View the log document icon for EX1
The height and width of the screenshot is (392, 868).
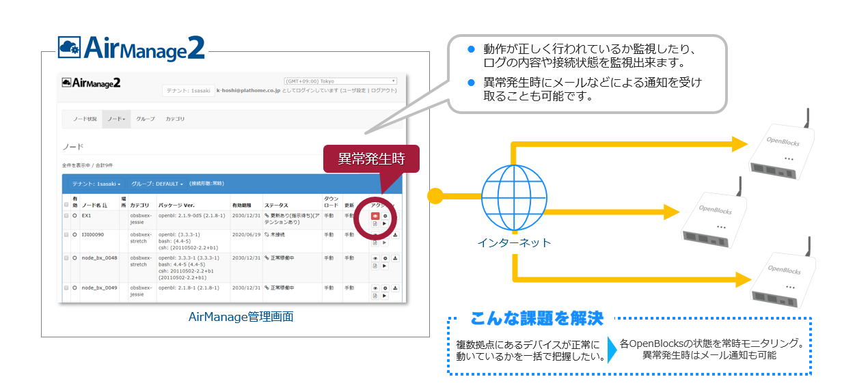pyautogui.click(x=375, y=224)
